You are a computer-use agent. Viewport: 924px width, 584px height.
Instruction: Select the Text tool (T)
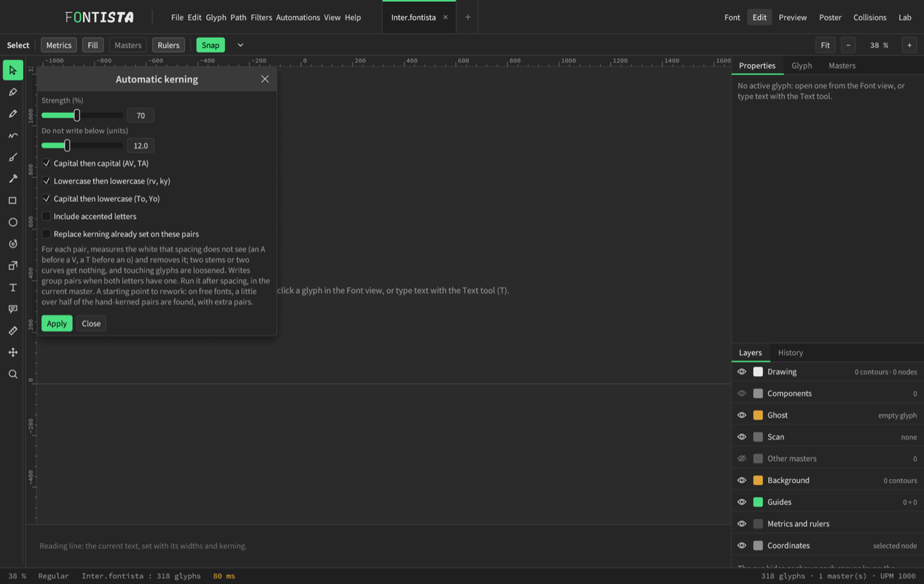click(x=13, y=288)
